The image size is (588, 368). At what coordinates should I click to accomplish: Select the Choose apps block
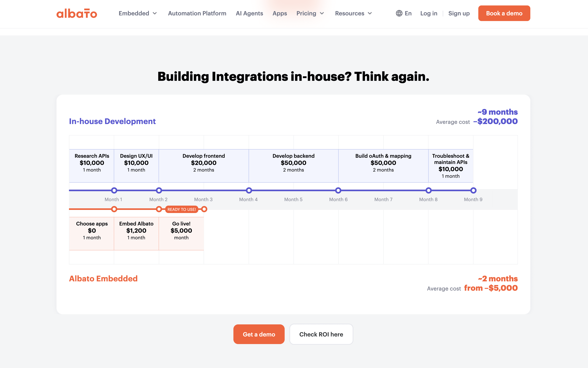coord(92,234)
